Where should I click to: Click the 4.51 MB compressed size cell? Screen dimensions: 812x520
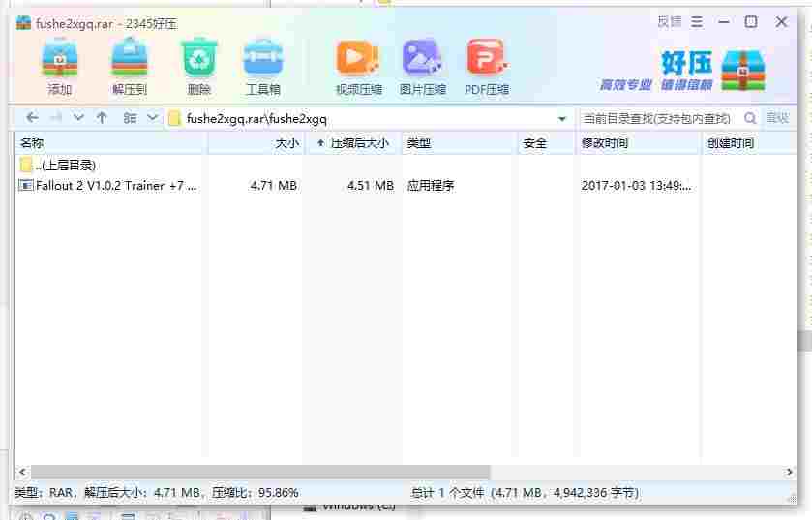[x=371, y=185]
